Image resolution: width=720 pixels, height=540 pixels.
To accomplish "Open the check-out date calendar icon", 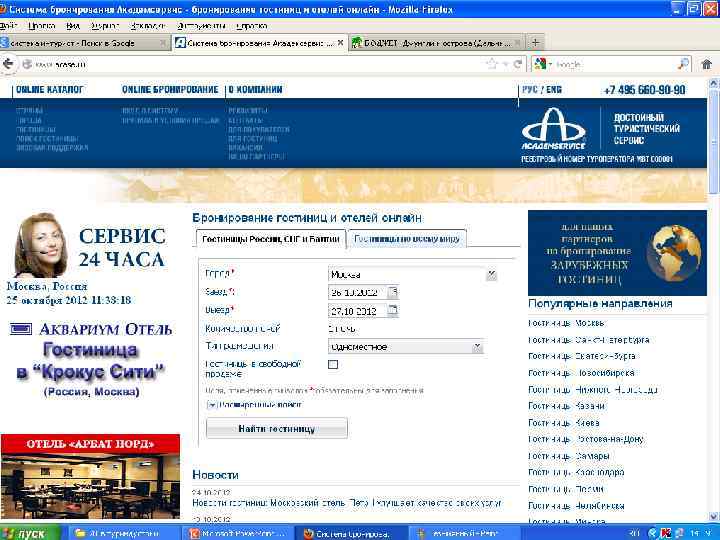I will pos(394,310).
